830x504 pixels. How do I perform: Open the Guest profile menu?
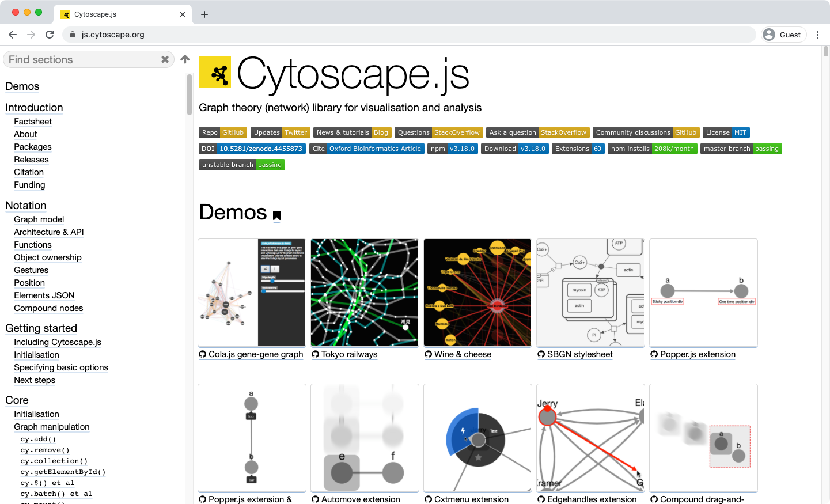click(782, 35)
